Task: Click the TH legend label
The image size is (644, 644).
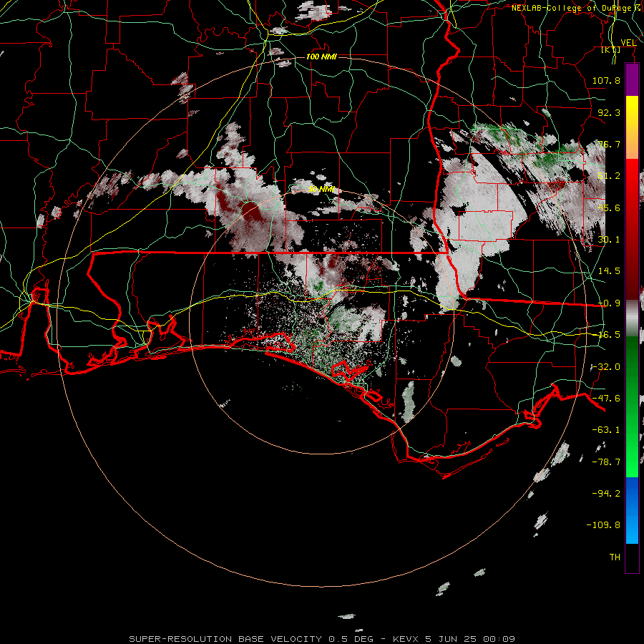Action: click(615, 557)
